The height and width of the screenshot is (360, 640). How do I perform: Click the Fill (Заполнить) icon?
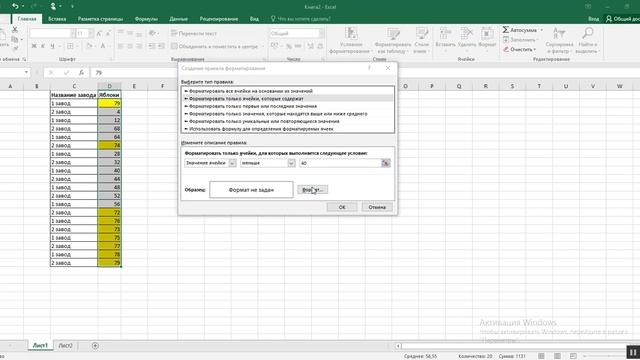click(506, 40)
